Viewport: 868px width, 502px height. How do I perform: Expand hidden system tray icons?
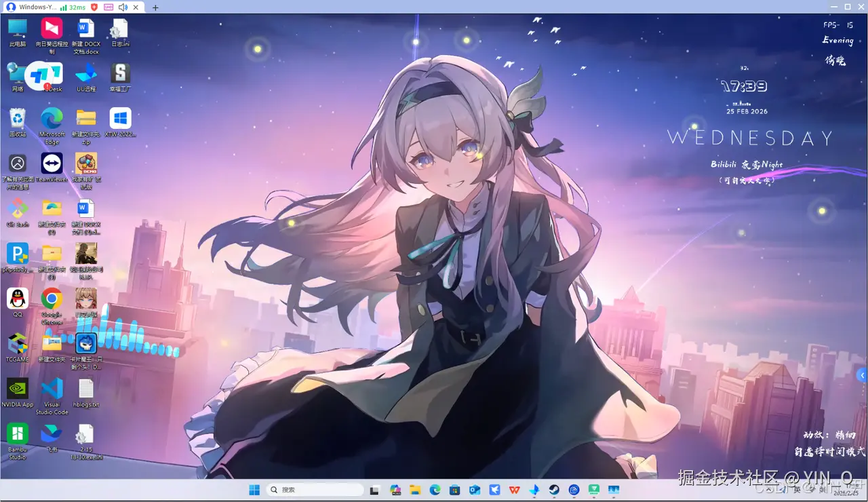768,490
